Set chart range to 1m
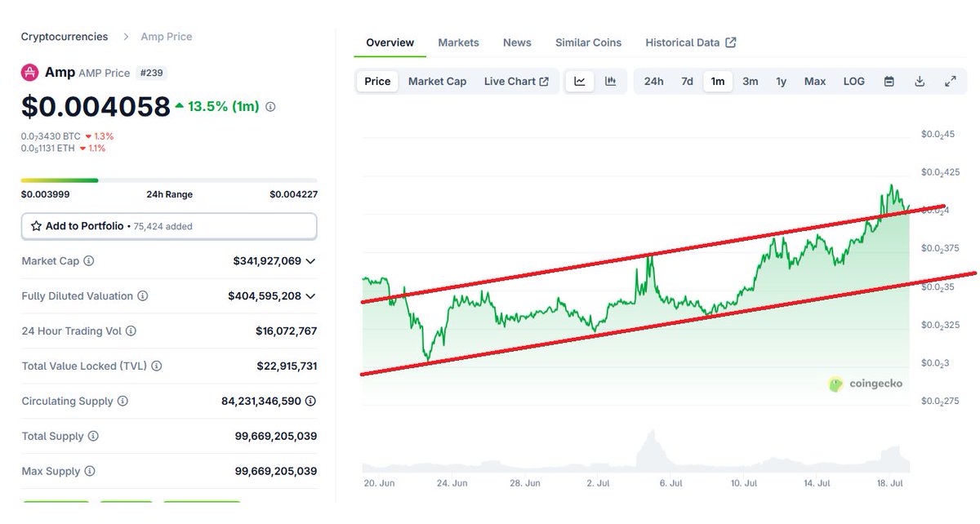This screenshot has height=524, width=980. pos(718,82)
